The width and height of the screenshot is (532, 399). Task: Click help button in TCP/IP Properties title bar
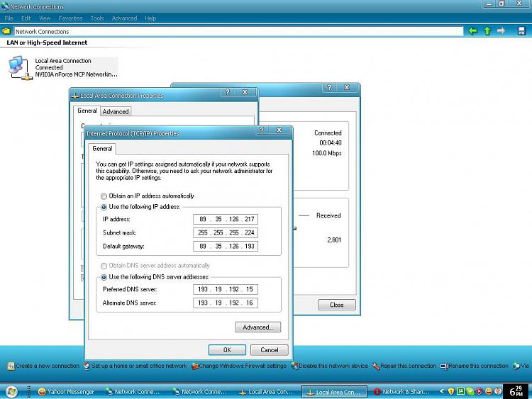tap(262, 130)
